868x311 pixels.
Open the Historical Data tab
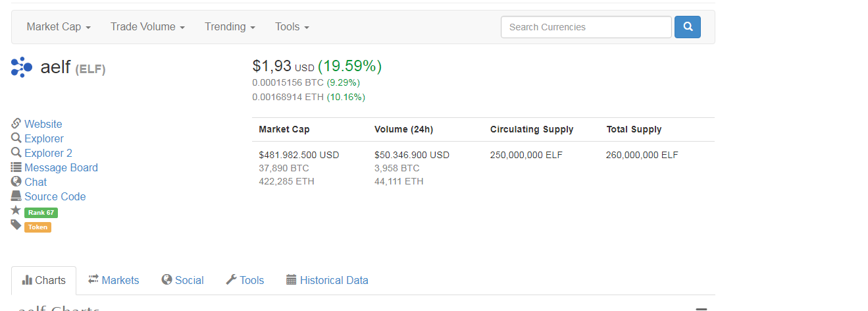point(327,281)
